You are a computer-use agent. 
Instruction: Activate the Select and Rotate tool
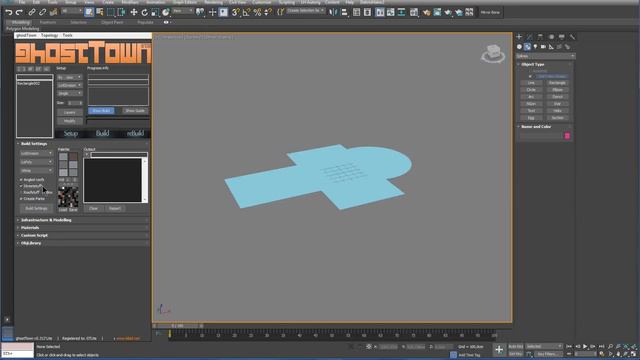point(144,12)
